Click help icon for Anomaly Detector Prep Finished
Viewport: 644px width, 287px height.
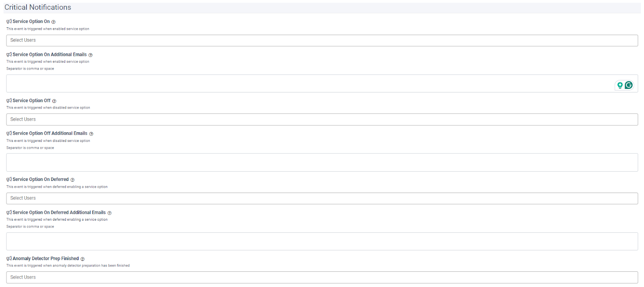(x=83, y=259)
